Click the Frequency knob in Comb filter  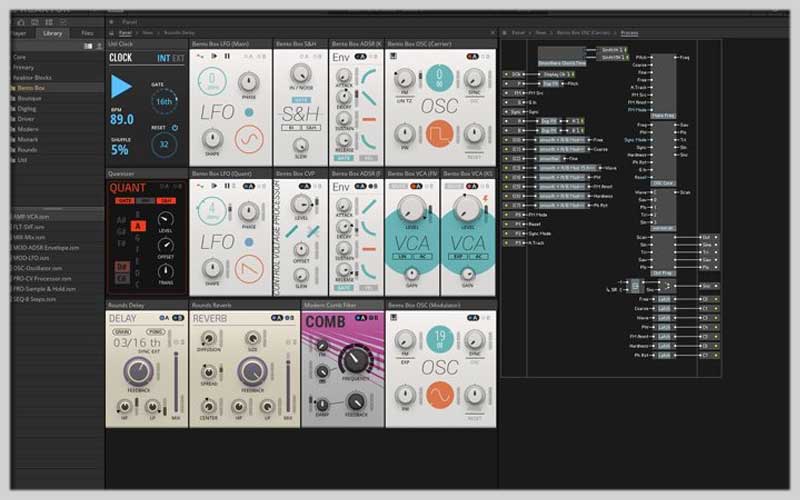(356, 361)
